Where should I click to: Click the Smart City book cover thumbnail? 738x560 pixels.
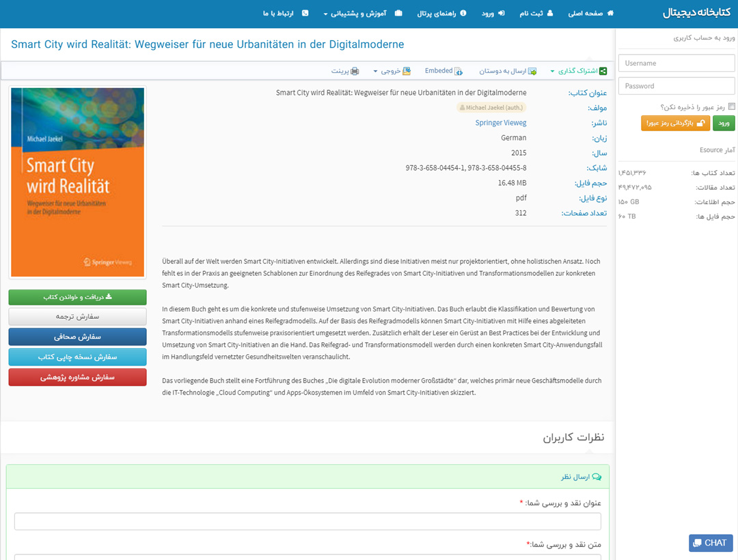(77, 182)
